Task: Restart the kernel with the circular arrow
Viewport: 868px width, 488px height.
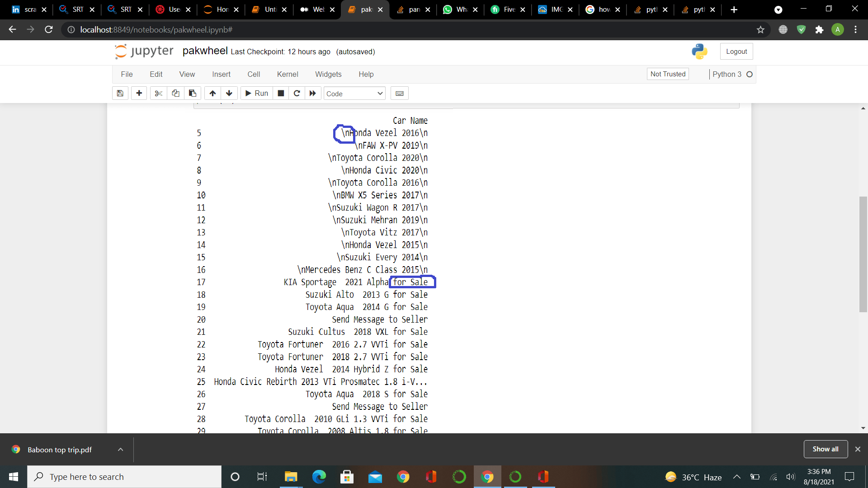Action: click(x=297, y=94)
